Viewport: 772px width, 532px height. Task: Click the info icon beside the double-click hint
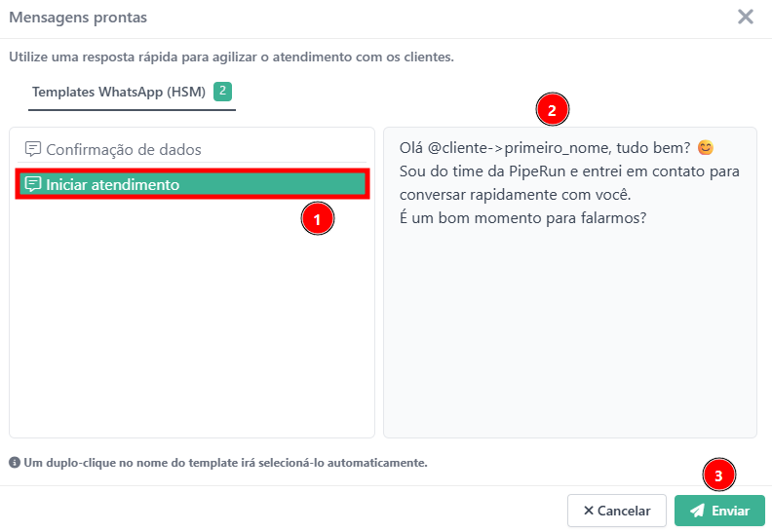[x=14, y=463]
